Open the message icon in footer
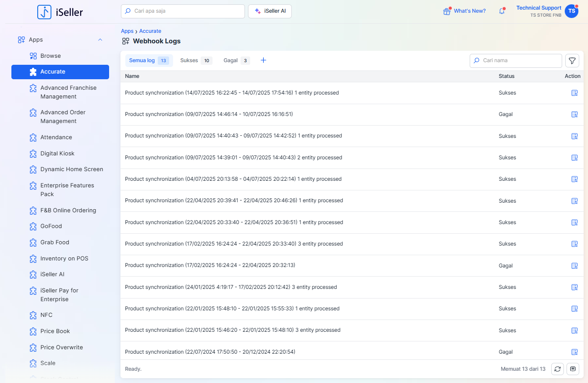The width and height of the screenshot is (588, 383). point(573,369)
